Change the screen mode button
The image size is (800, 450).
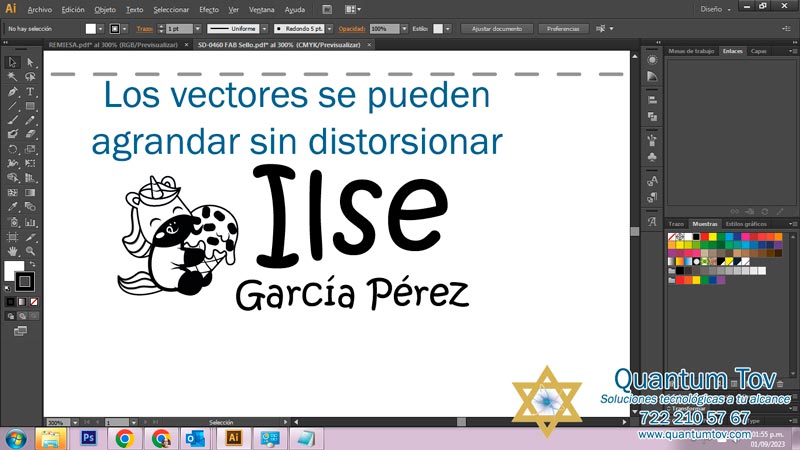tap(20, 331)
